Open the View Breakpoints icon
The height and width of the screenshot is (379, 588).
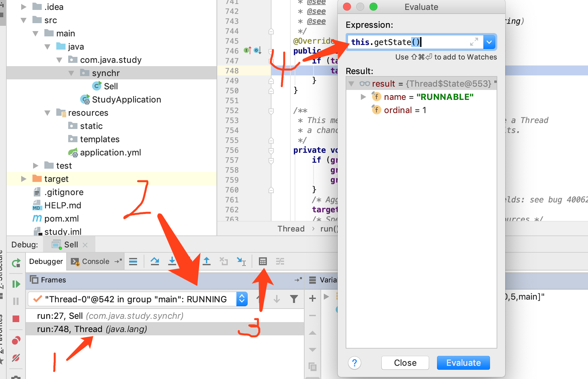click(x=16, y=341)
